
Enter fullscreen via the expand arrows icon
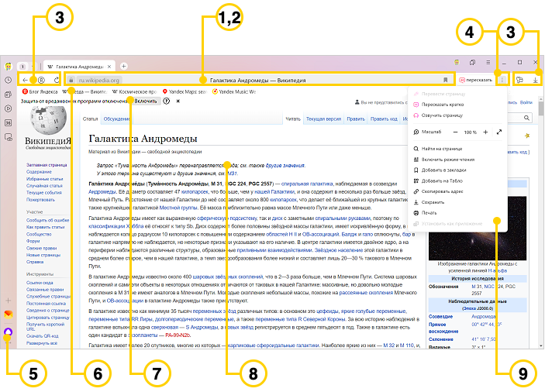[499, 132]
